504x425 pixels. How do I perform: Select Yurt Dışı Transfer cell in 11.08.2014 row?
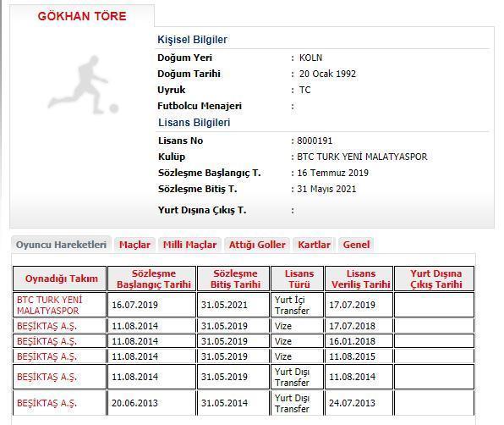[298, 377]
